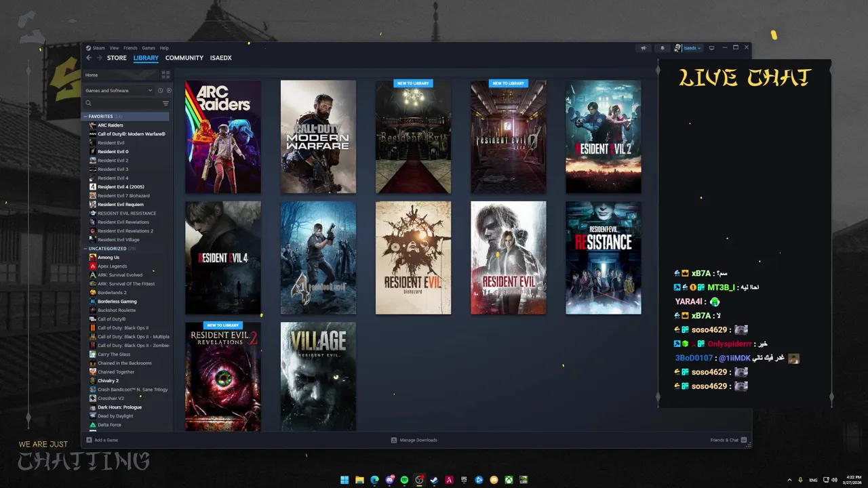Open the ISAEDX profile tab

[x=221, y=58]
